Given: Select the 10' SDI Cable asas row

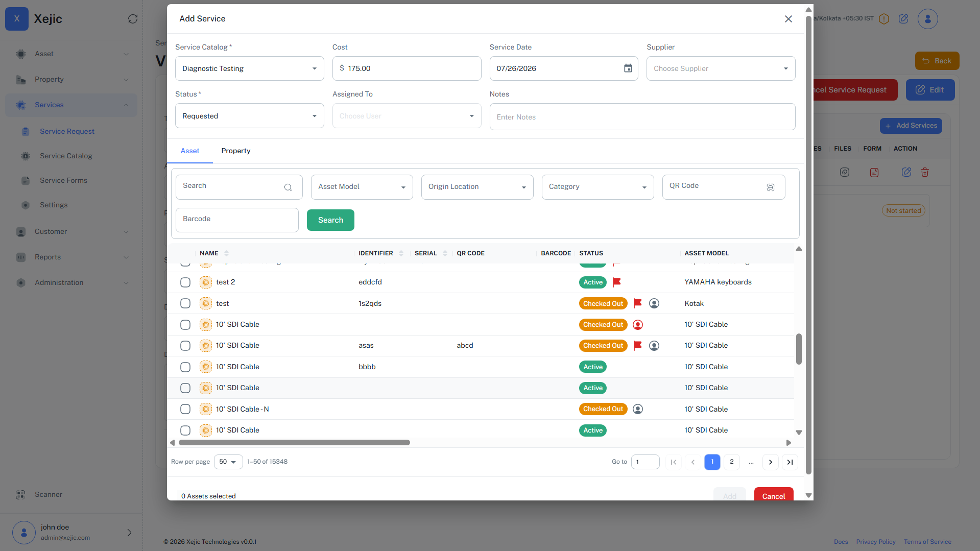Looking at the screenshot, I should tap(185, 346).
